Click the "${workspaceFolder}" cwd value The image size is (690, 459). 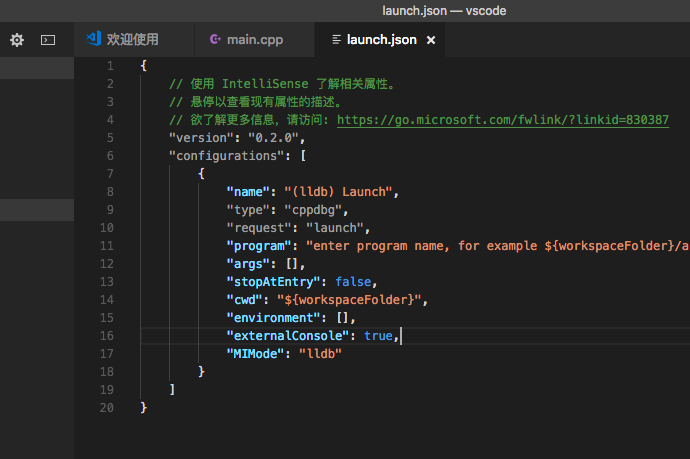[x=345, y=300]
